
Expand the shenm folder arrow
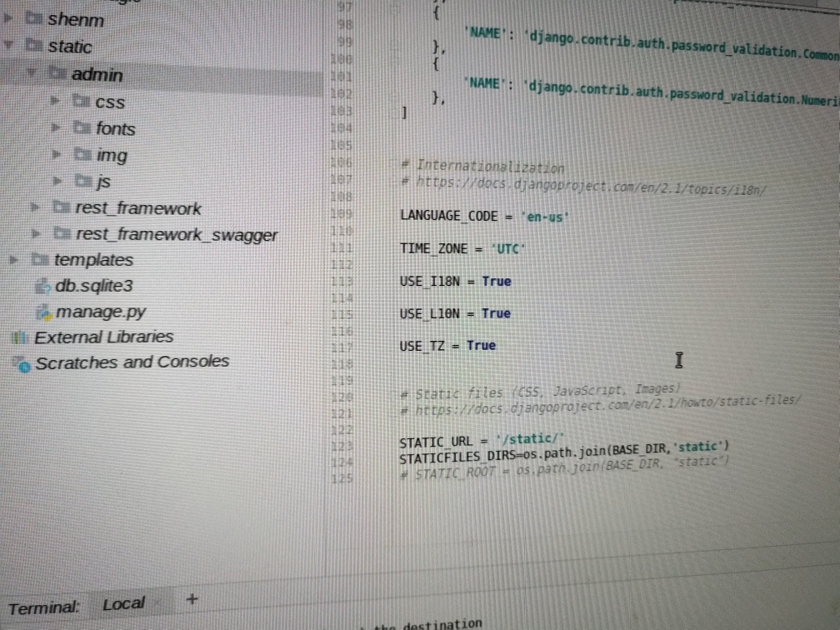pyautogui.click(x=8, y=18)
